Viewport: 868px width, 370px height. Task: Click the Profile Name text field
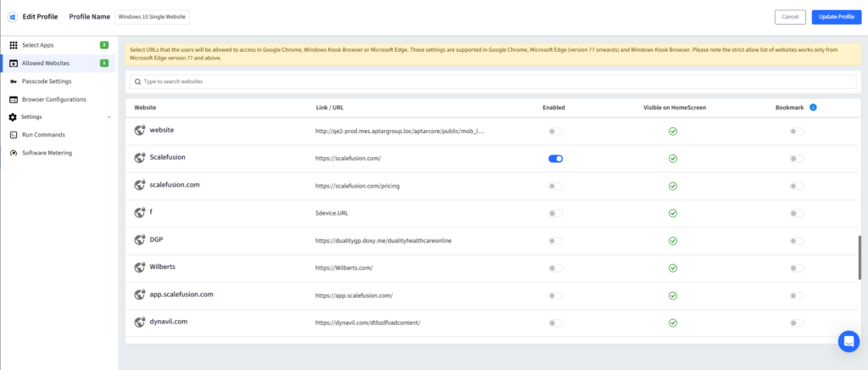[153, 17]
